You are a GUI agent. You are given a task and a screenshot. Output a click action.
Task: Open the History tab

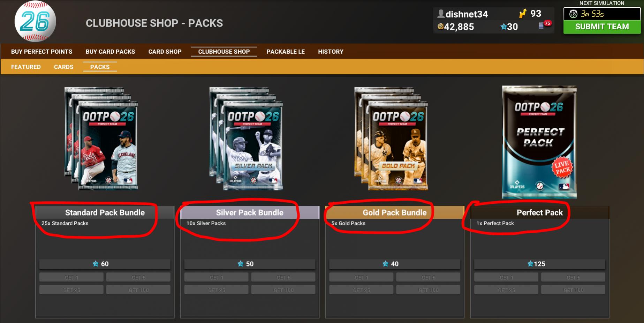pos(331,52)
